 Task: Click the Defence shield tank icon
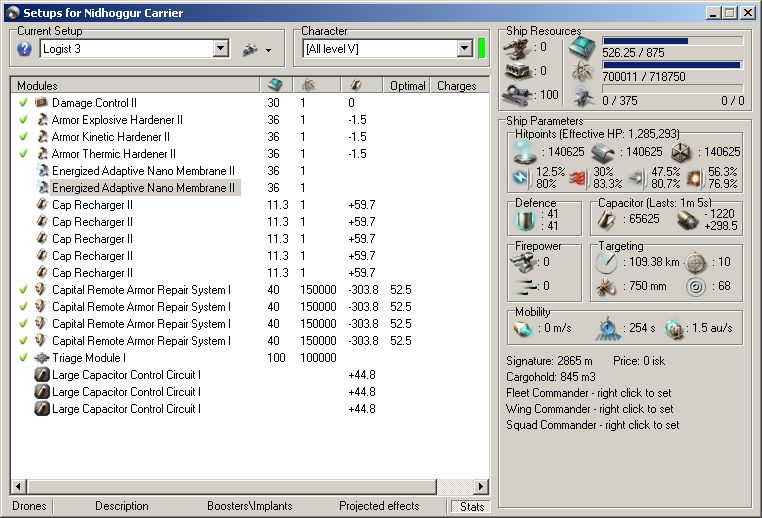tap(525, 221)
